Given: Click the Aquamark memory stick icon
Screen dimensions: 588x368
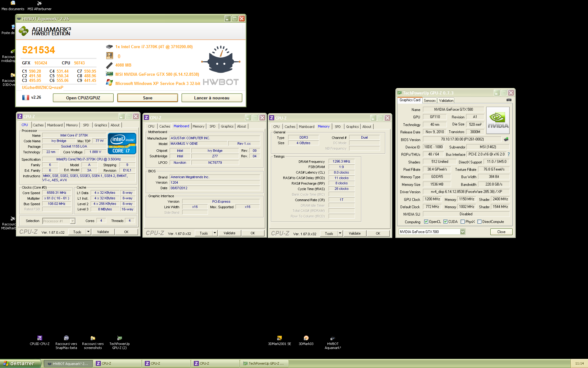Looking at the screenshot, I should [109, 65].
